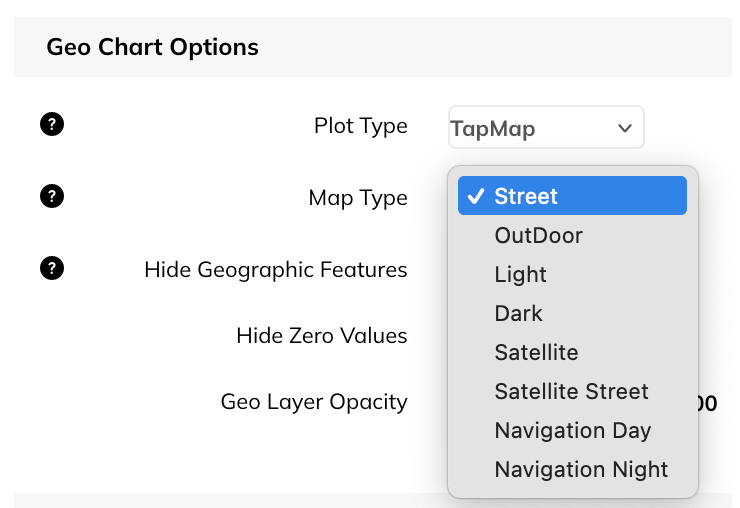The image size is (740, 508).
Task: Choose Navigation Night map type
Action: tap(572, 469)
